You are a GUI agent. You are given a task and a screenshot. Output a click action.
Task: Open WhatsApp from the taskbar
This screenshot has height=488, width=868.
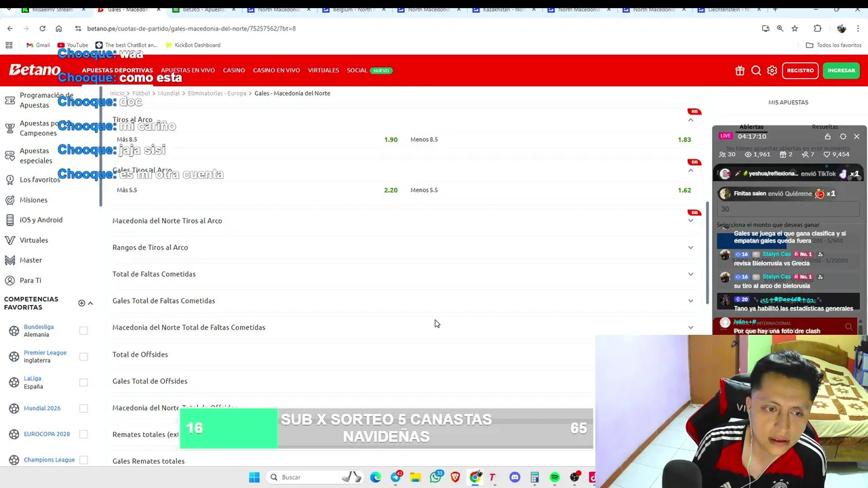[x=435, y=477]
